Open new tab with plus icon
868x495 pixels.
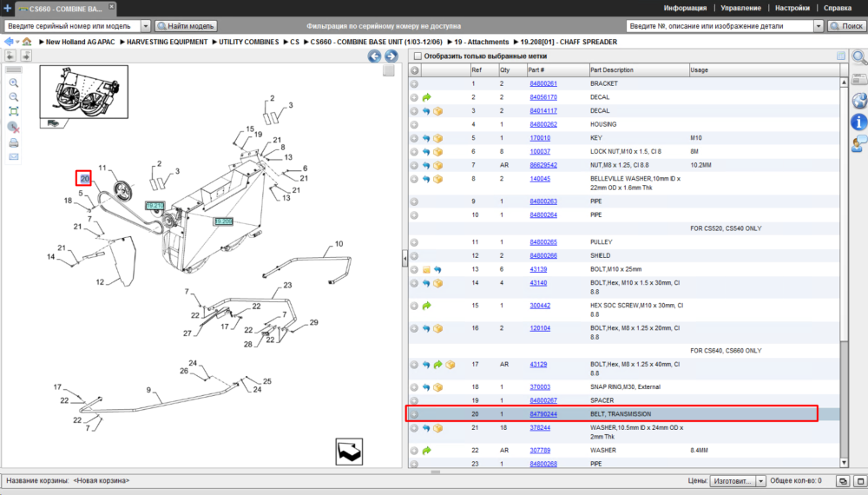7,9
